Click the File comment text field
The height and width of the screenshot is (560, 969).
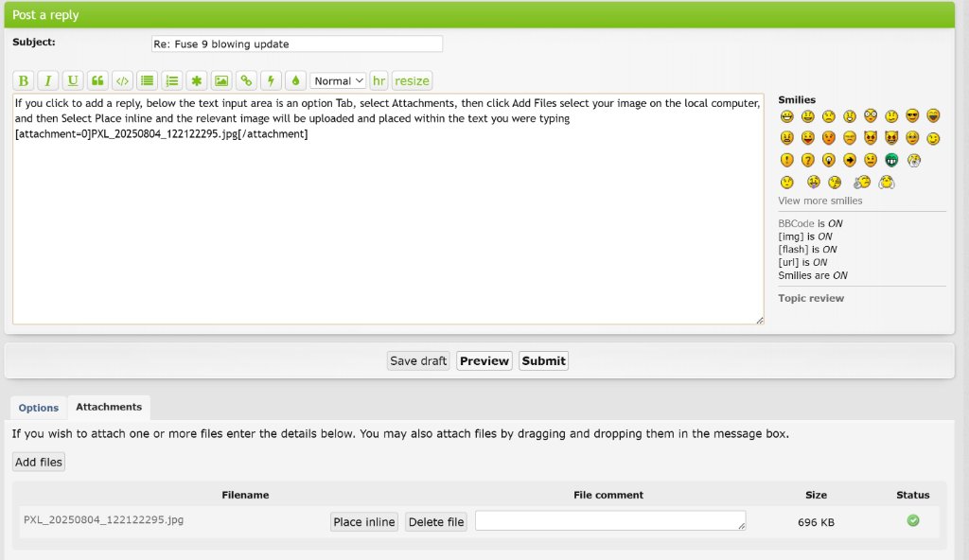coord(609,521)
